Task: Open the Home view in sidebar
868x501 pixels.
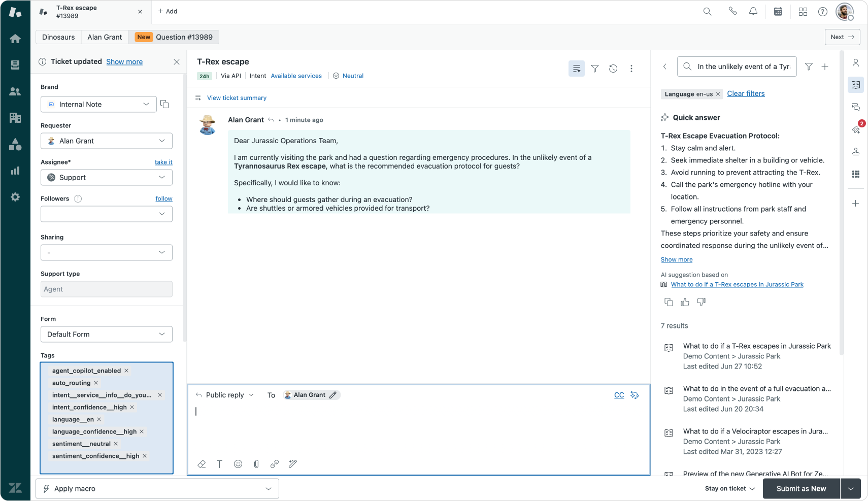Action: (15, 39)
